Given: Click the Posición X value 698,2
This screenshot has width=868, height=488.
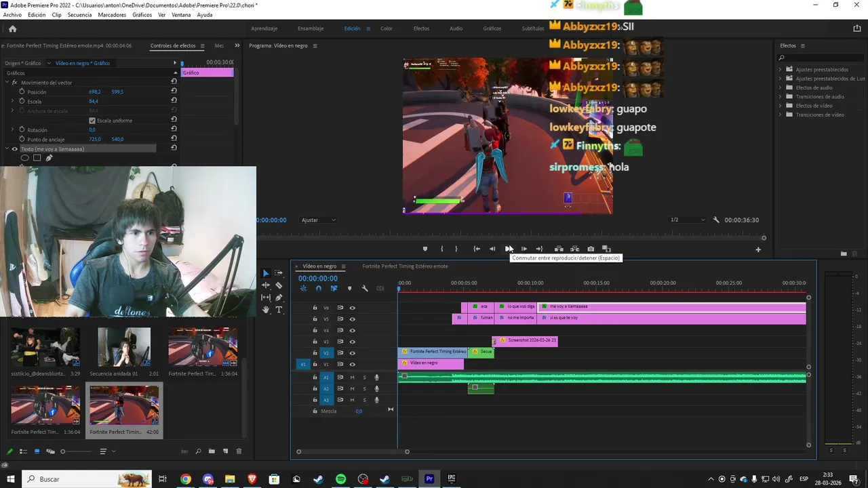Looking at the screenshot, I should point(95,91).
